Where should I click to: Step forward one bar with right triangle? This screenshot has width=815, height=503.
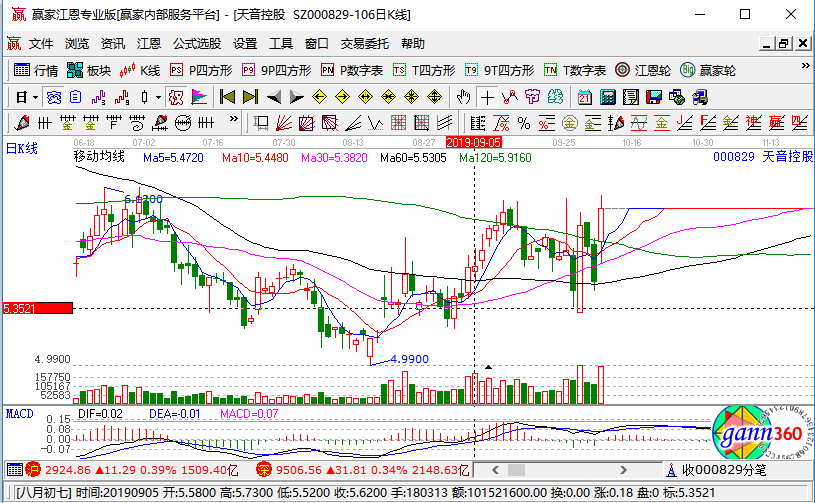(296, 97)
